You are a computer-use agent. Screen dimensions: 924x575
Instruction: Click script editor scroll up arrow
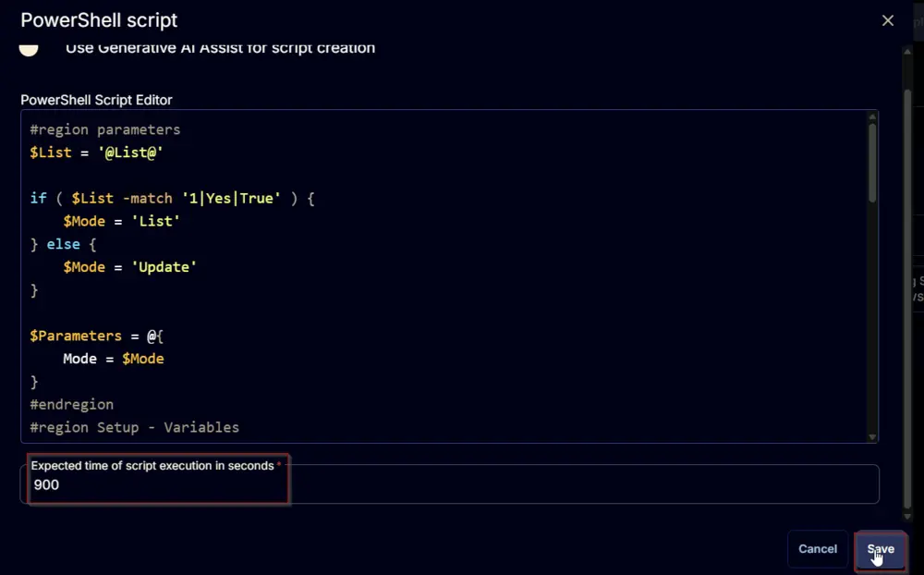pos(872,116)
